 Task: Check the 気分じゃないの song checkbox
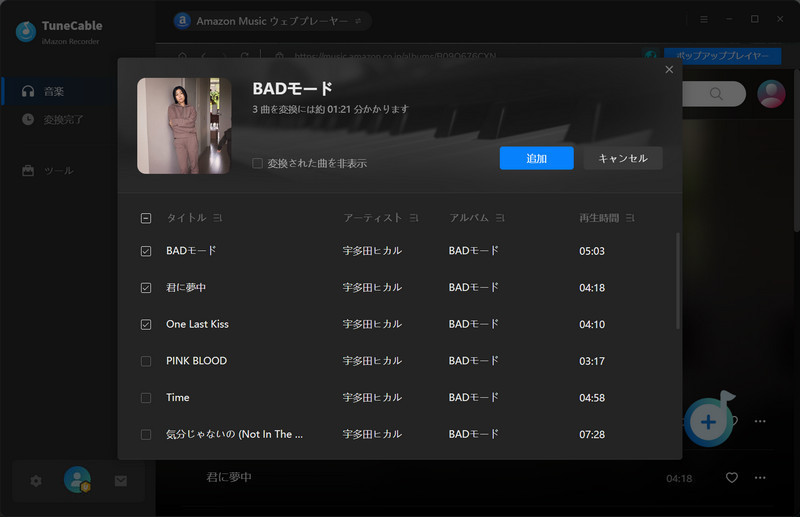coord(146,435)
